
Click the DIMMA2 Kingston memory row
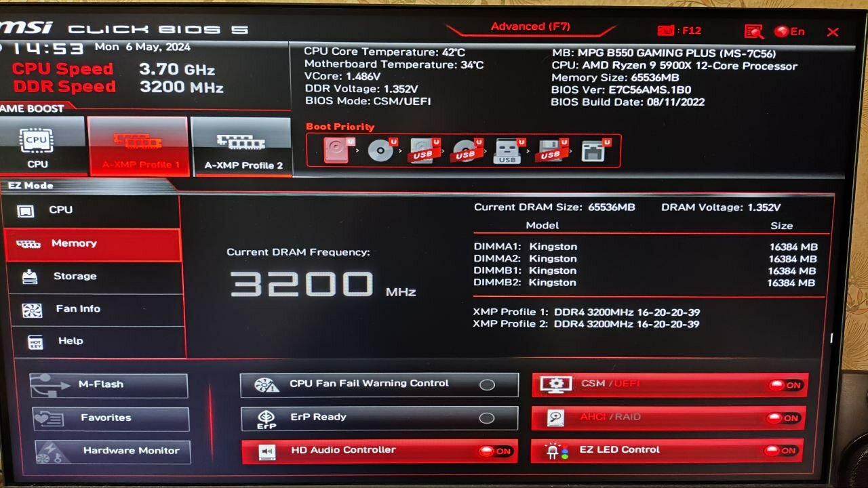[x=645, y=259]
